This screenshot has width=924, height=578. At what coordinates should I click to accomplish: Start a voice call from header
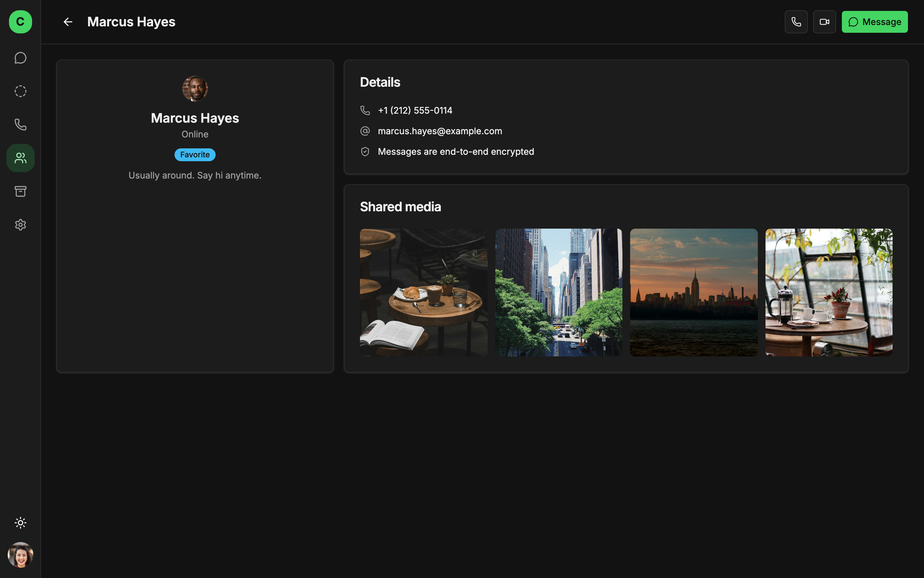coord(796,22)
